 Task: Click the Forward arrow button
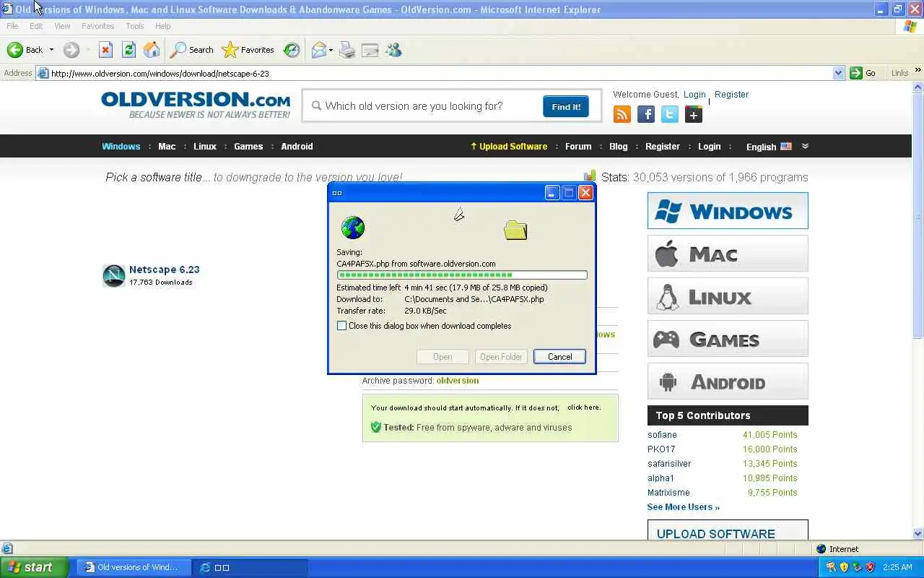71,50
